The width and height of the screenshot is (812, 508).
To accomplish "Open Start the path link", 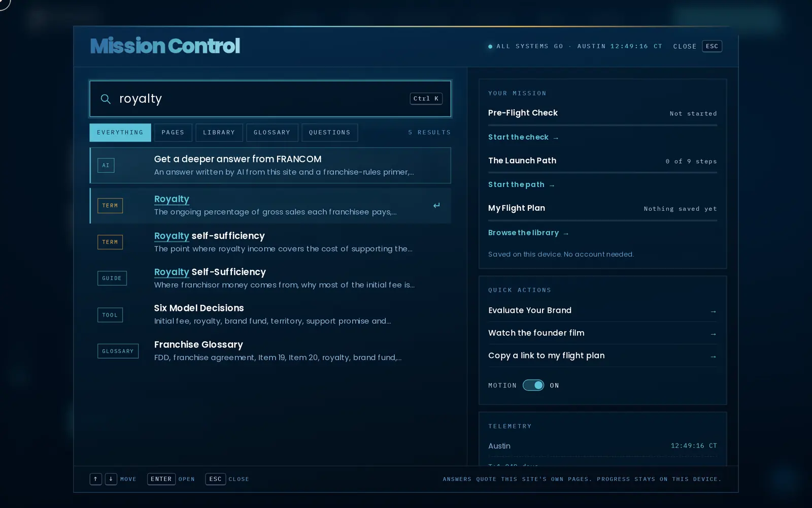I will coord(521,184).
